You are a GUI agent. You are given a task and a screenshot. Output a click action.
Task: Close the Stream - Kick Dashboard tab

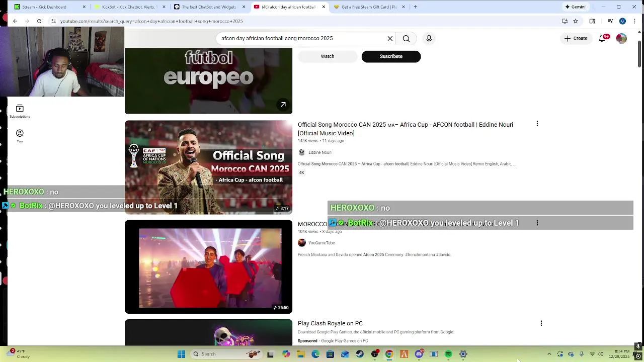click(84, 7)
